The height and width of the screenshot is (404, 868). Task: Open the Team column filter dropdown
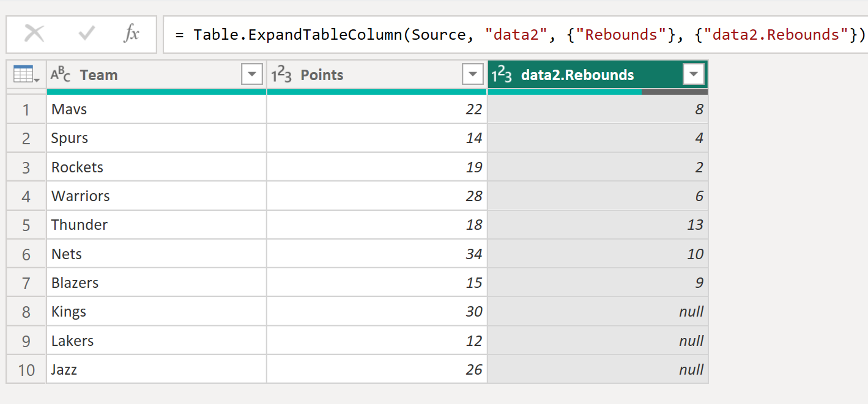[251, 75]
